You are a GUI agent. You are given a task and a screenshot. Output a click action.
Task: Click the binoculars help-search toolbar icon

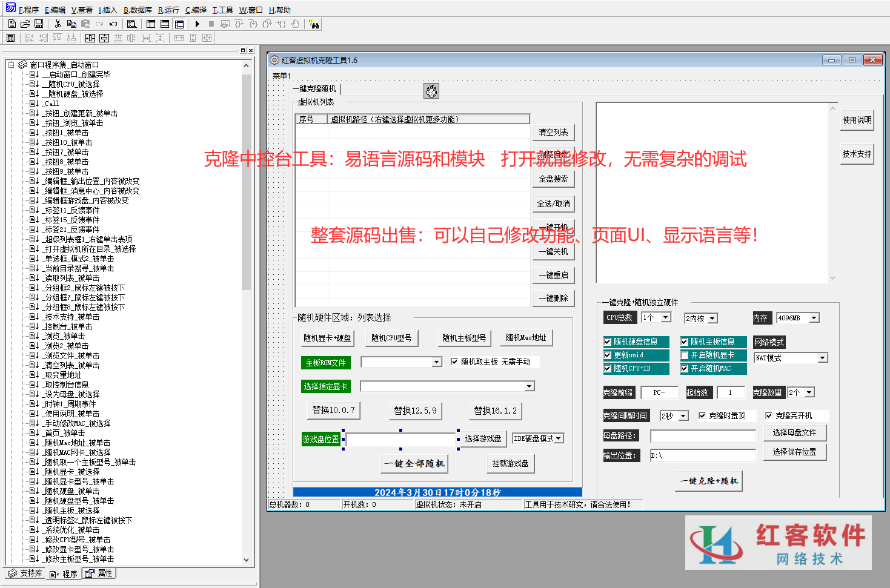314,24
